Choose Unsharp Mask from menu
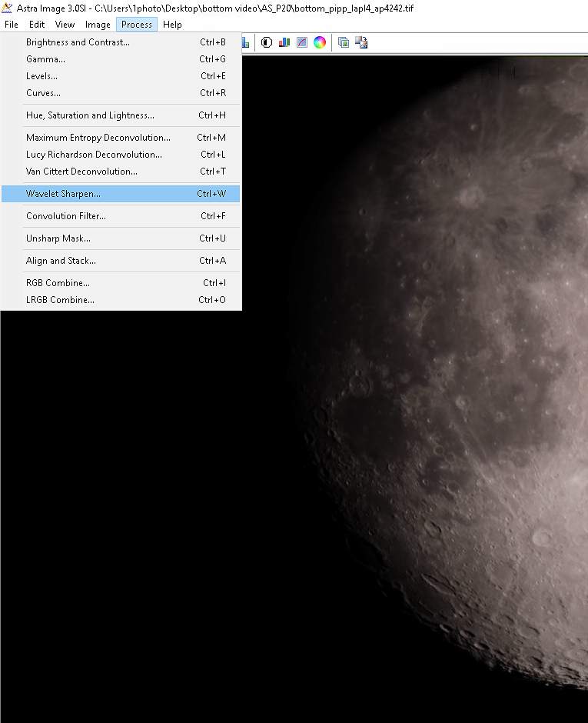Image resolution: width=588 pixels, height=723 pixels. (121, 238)
